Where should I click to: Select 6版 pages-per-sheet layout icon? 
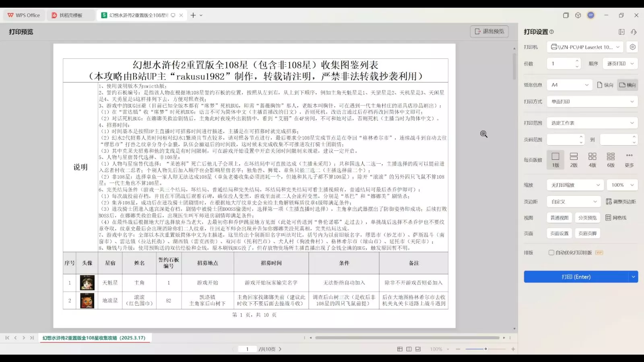(611, 160)
